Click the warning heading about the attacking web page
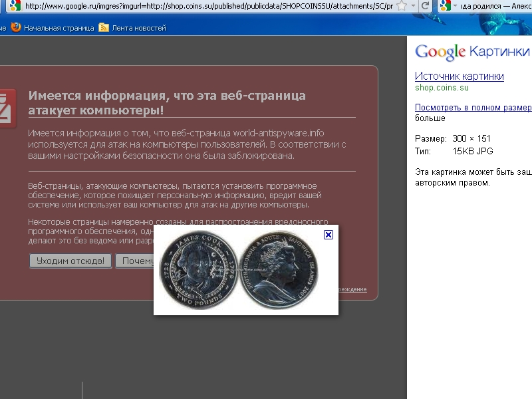 [167, 103]
